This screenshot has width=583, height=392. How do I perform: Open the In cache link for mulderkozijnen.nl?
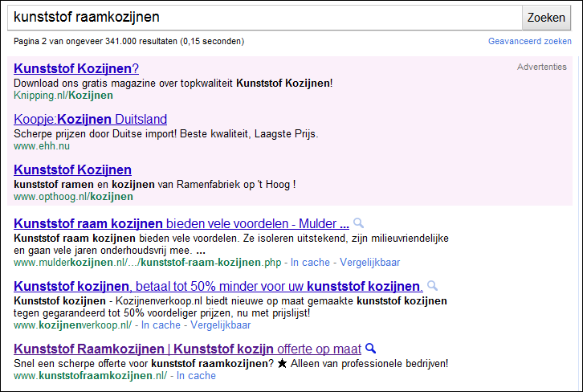pos(310,263)
